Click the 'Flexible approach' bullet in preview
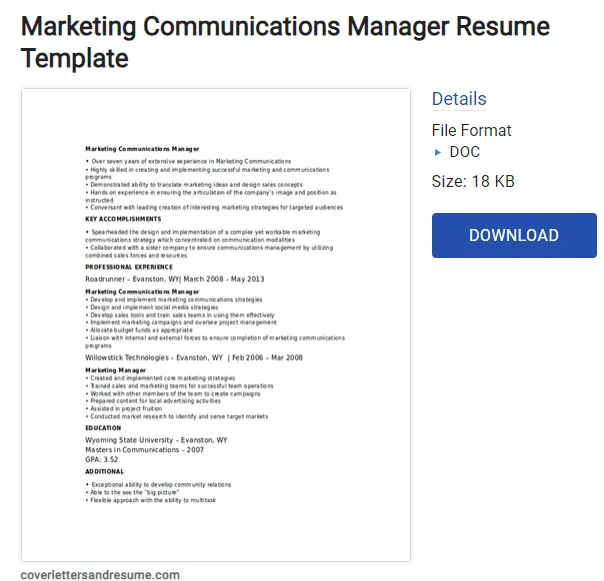Image resolution: width=604 pixels, height=581 pixels. pos(151,500)
